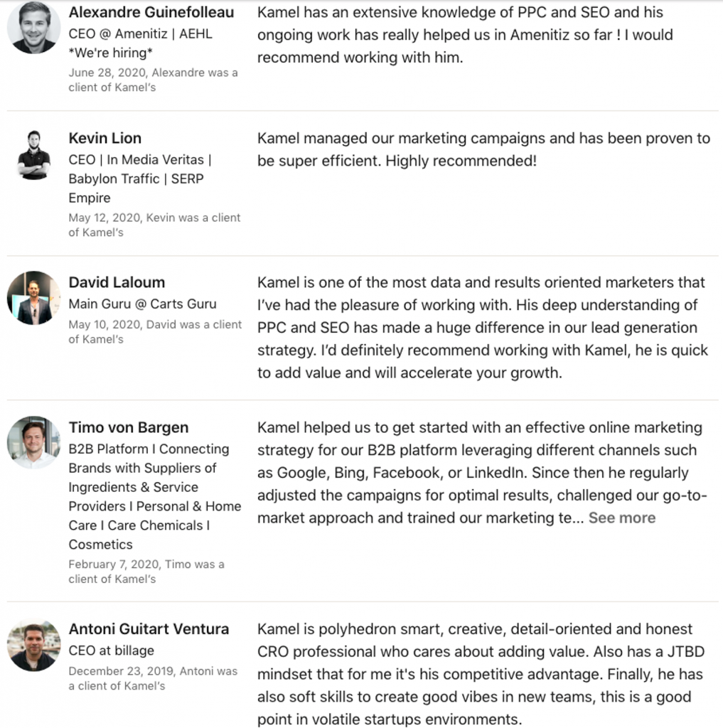Click the name Kevin Lion
Image resolution: width=723 pixels, height=728 pixels.
105,138
